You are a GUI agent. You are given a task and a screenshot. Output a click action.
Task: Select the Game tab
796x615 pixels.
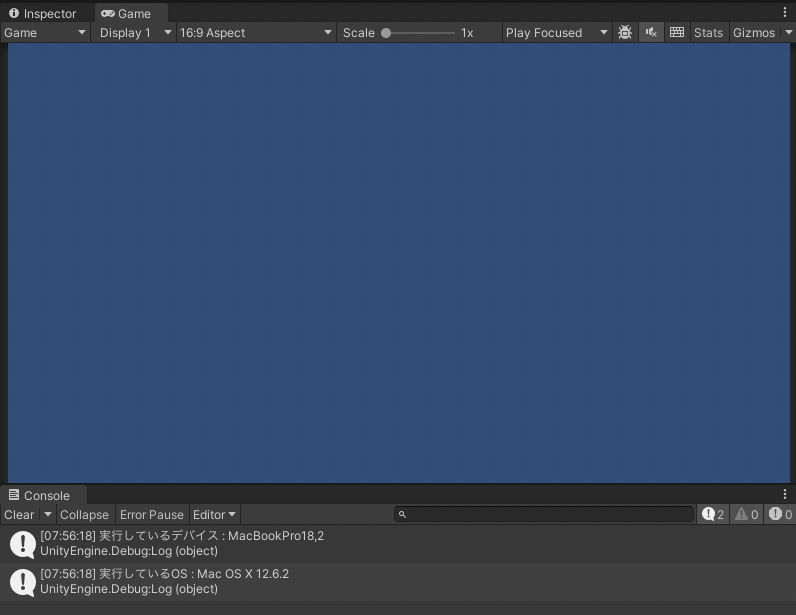click(x=131, y=13)
